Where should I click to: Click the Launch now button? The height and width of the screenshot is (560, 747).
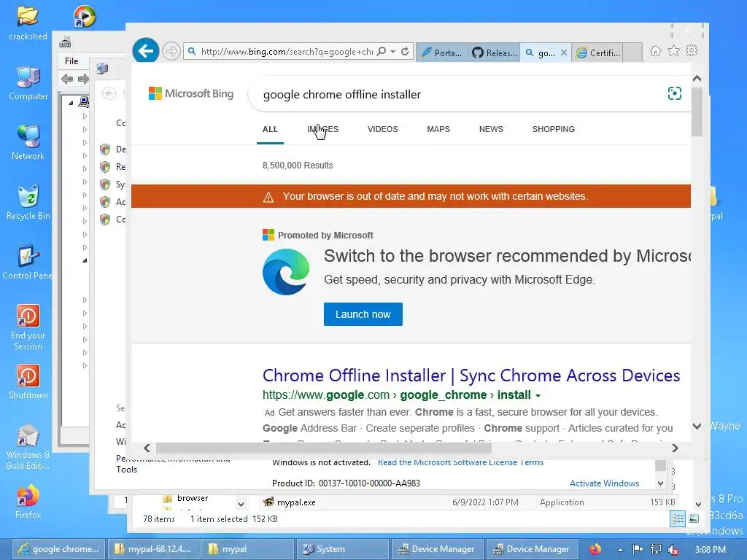click(x=363, y=314)
